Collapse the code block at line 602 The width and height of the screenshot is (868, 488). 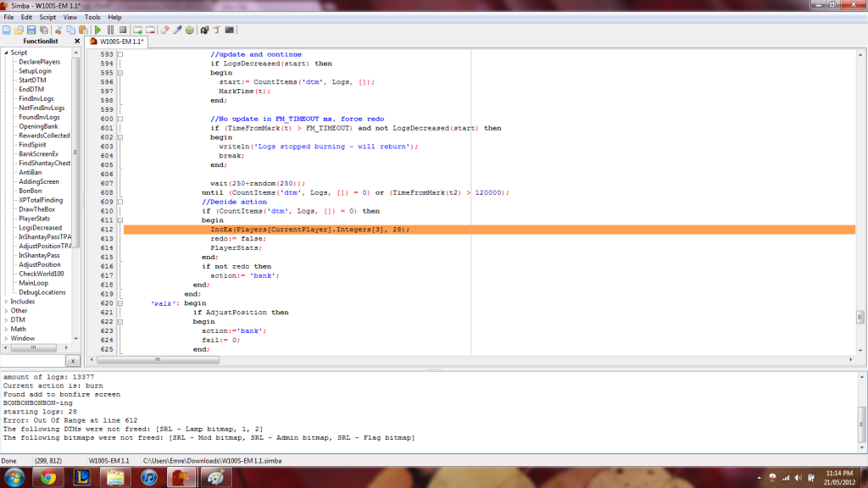click(x=120, y=137)
